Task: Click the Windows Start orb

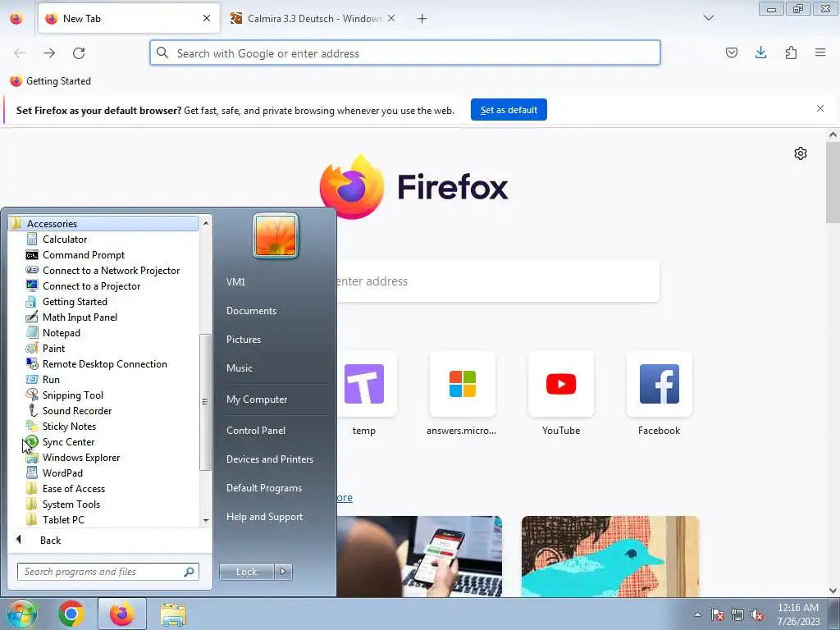Action: [21, 614]
